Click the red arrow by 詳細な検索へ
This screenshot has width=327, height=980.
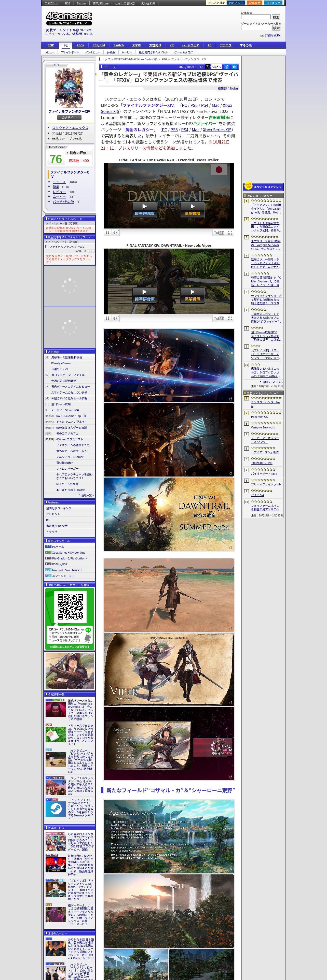click(262, 35)
